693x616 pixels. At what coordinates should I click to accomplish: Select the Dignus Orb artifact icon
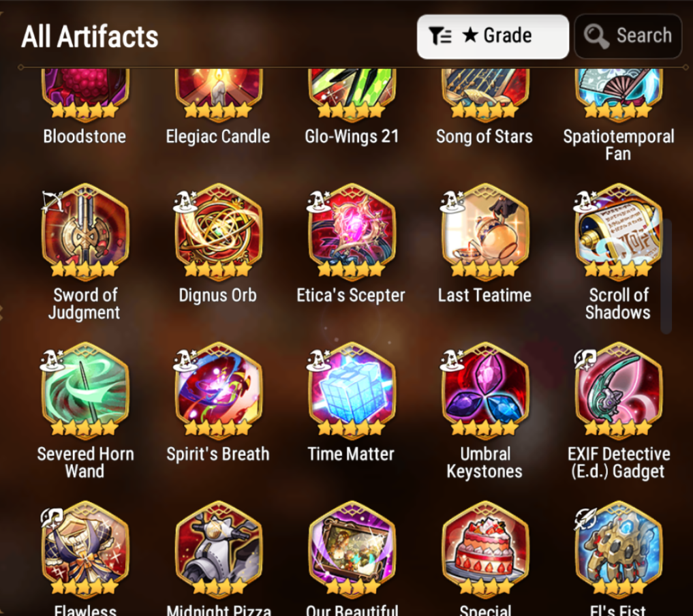point(218,232)
